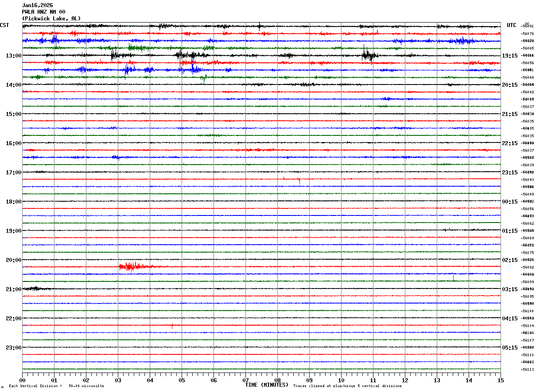Click the 00:15 UTC time label

(x=510, y=202)
